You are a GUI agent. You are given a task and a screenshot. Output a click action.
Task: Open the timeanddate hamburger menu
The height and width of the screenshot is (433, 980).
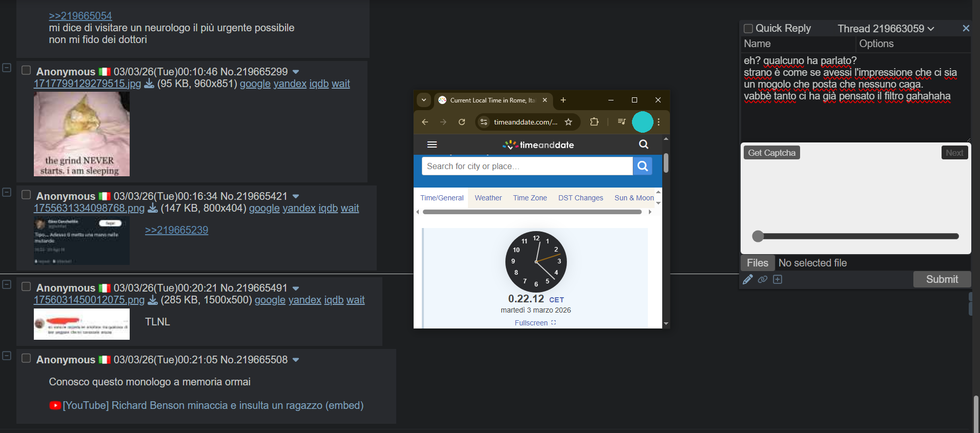432,145
